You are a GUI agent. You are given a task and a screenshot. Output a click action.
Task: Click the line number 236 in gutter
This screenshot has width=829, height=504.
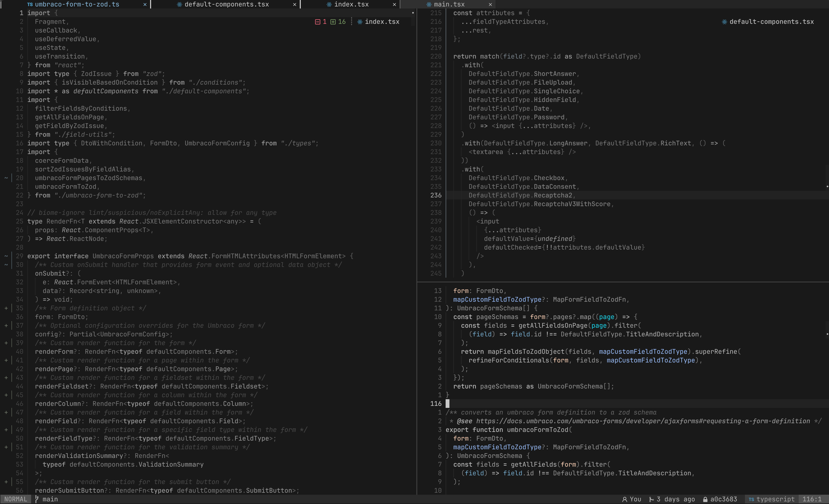coord(436,195)
